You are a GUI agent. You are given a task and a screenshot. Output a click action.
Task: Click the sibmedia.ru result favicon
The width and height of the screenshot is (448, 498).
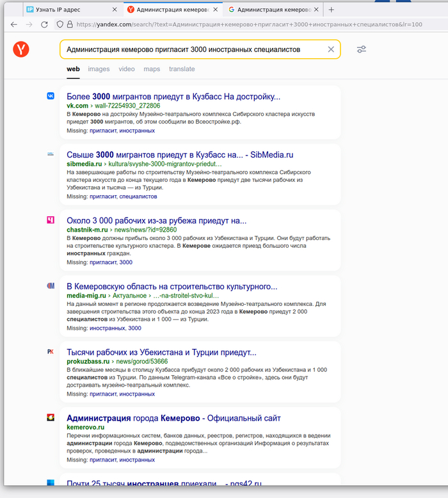51,154
